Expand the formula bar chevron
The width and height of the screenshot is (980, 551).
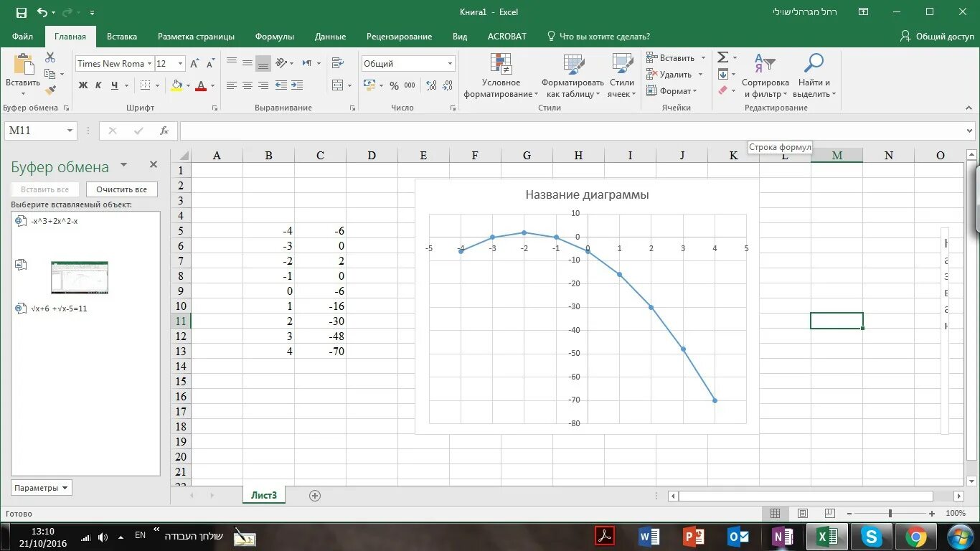click(x=971, y=131)
